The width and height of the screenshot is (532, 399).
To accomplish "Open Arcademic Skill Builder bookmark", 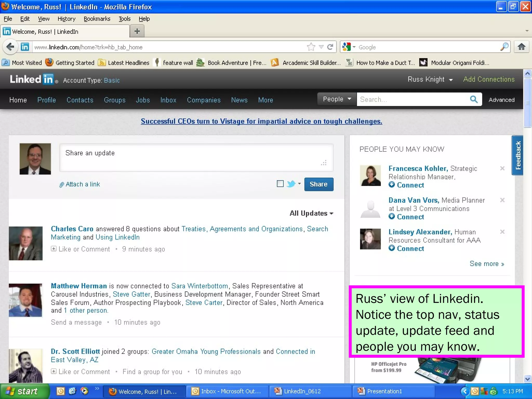I will (305, 63).
